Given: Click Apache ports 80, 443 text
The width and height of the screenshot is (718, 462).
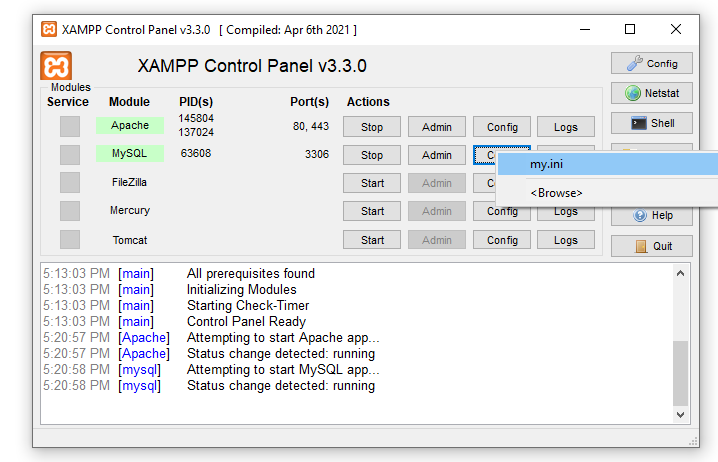Looking at the screenshot, I should pyautogui.click(x=311, y=126).
